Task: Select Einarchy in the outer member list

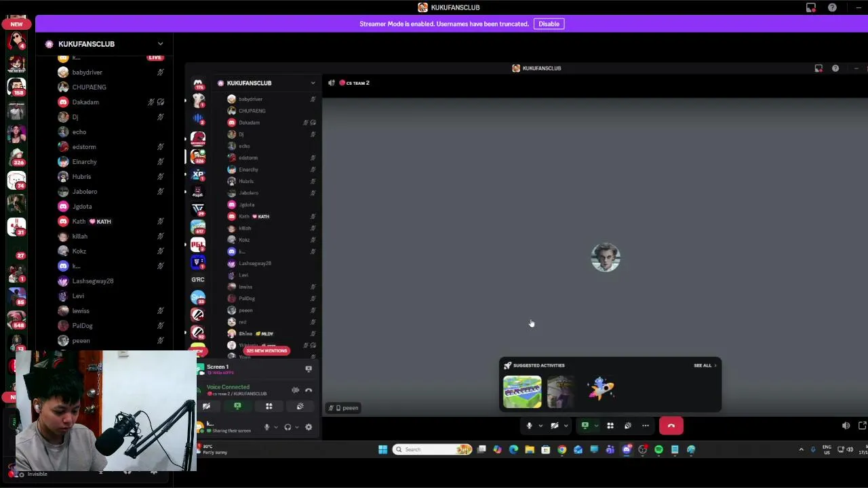Action: point(84,161)
